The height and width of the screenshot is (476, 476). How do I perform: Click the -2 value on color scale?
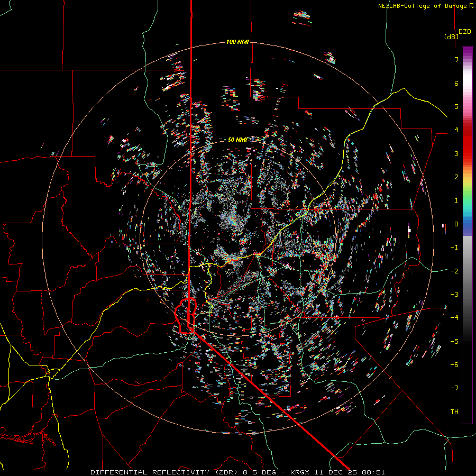click(x=454, y=271)
